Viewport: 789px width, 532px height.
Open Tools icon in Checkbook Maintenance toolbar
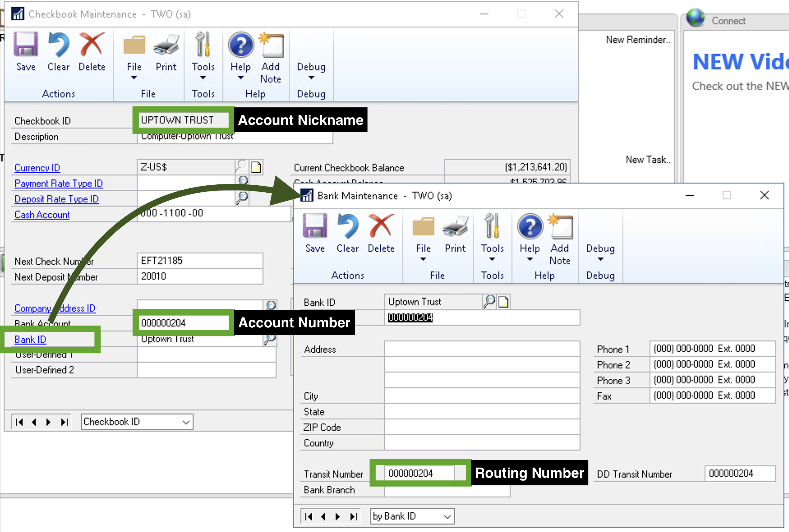click(203, 44)
